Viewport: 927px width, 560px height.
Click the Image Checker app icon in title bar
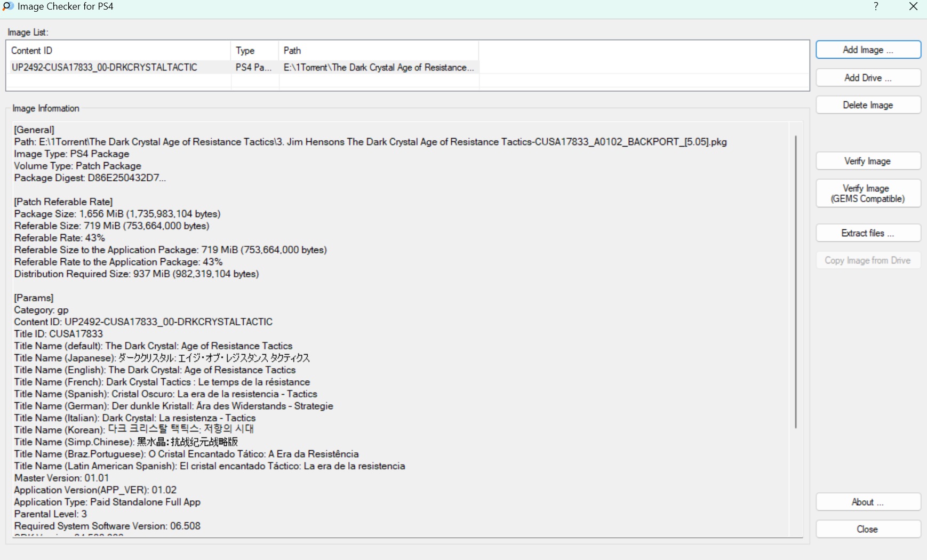[x=8, y=6]
